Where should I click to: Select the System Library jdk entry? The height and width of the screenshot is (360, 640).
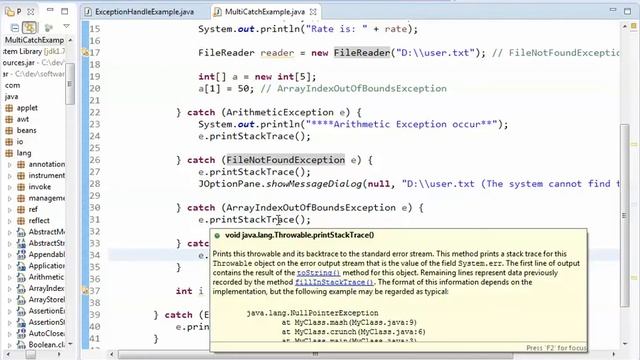pos(33,51)
